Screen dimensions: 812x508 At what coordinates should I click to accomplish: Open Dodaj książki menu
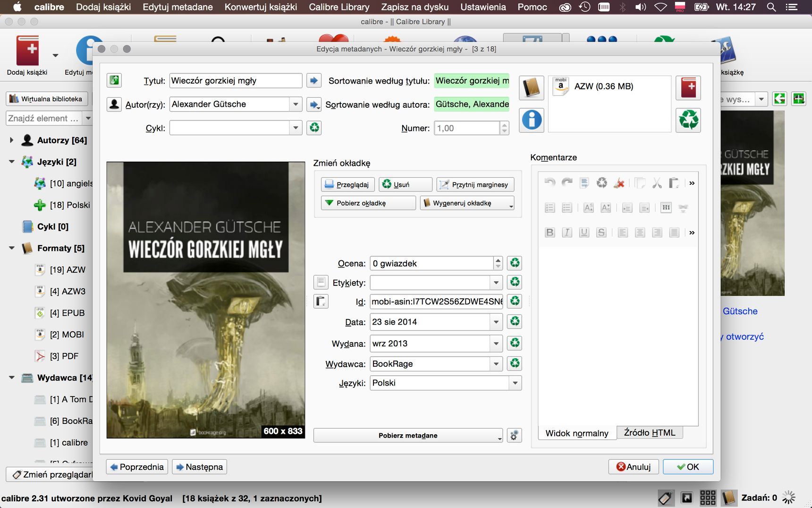pyautogui.click(x=103, y=7)
